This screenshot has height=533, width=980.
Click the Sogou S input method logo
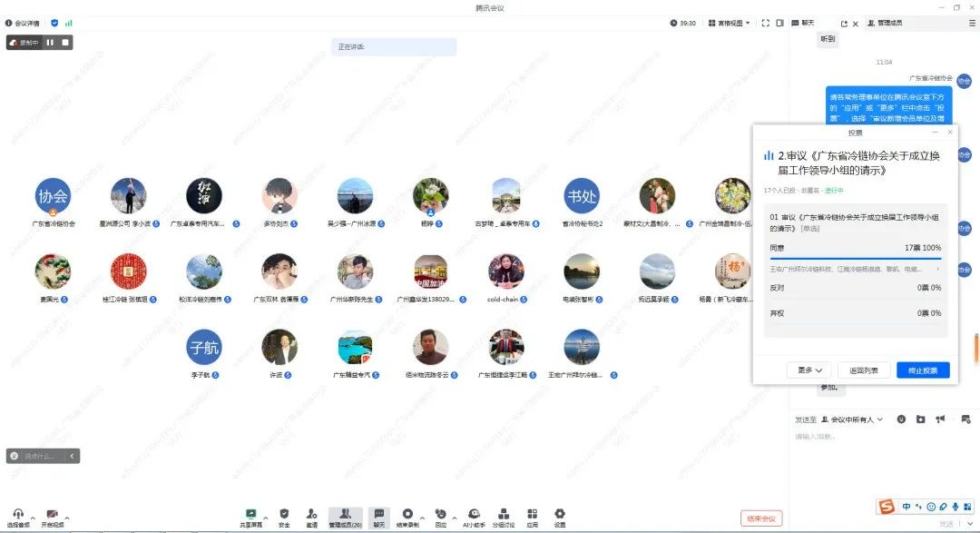(887, 507)
